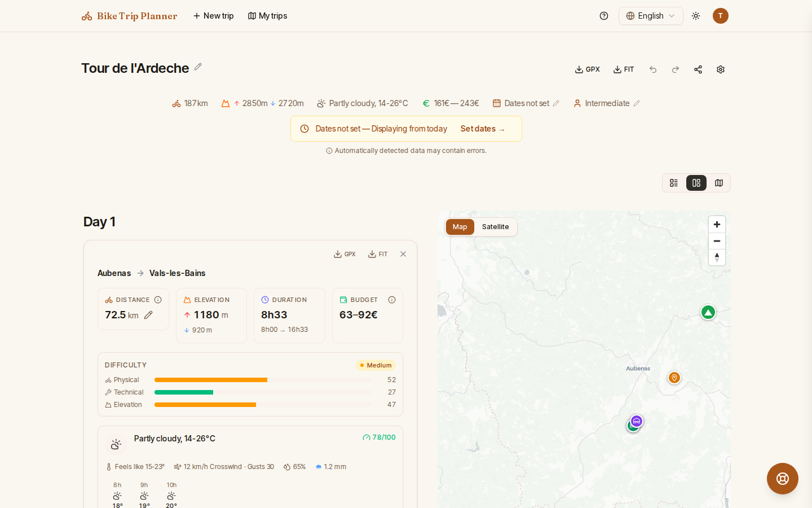Click the 78/100 weather score
The image size is (812, 508).
pos(379,437)
